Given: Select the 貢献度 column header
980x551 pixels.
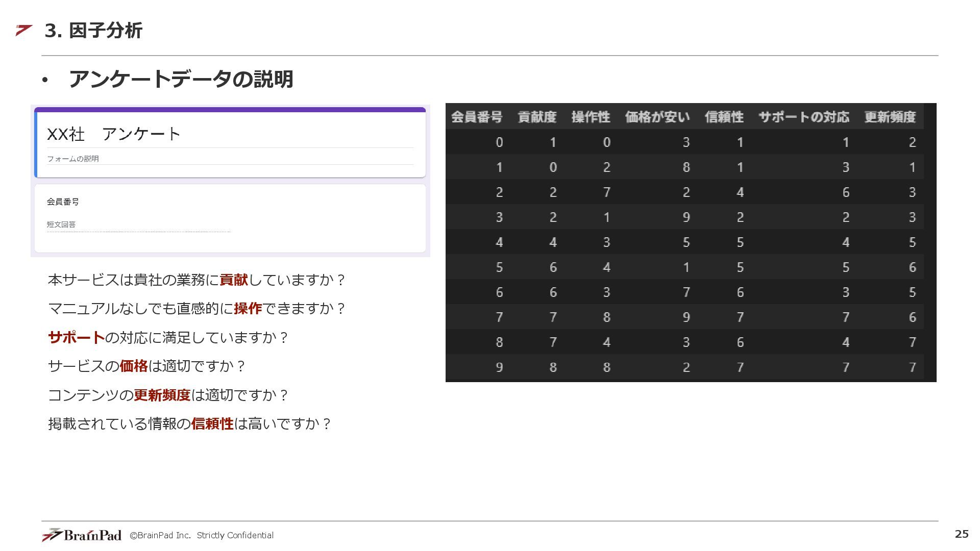Looking at the screenshot, I should tap(537, 117).
